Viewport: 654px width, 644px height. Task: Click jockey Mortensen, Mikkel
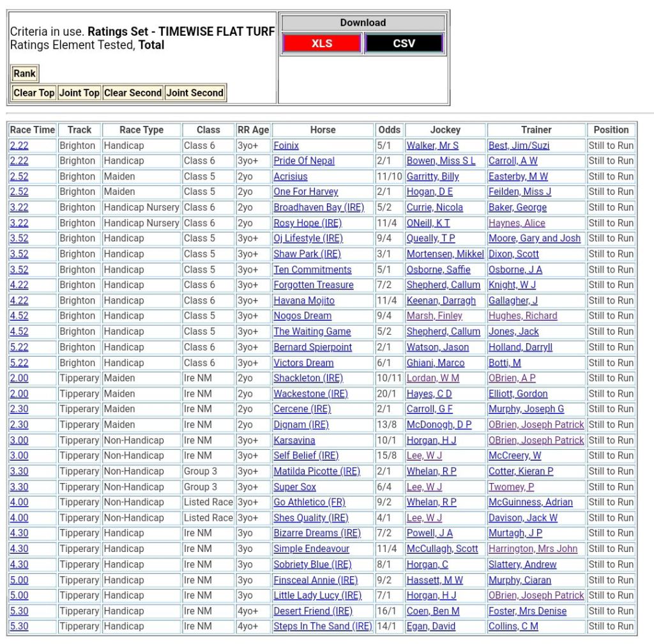point(445,254)
